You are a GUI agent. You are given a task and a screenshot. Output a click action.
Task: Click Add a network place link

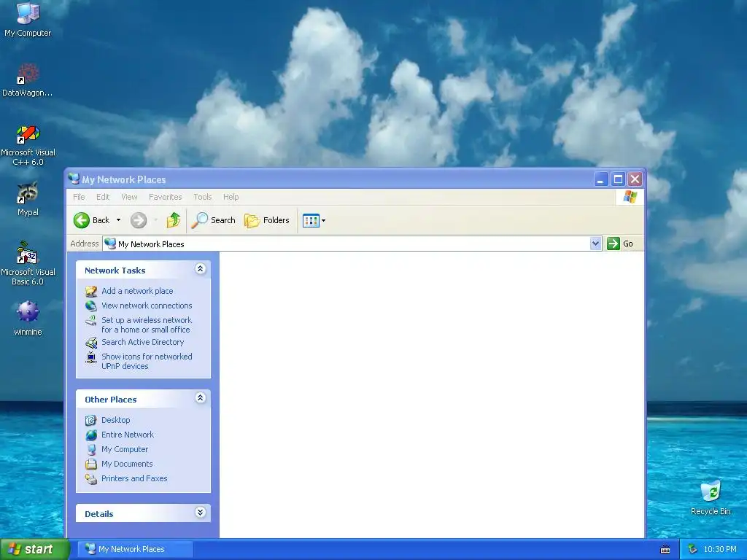point(137,291)
